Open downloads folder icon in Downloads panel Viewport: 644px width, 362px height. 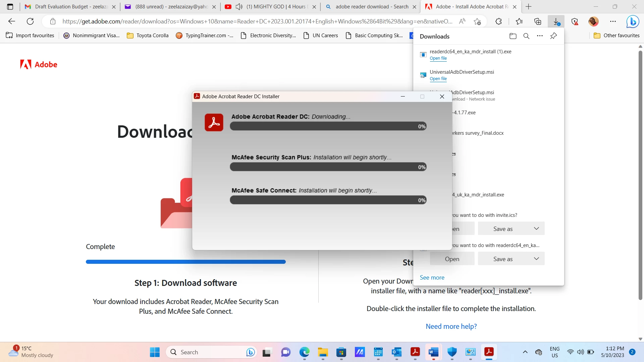513,36
